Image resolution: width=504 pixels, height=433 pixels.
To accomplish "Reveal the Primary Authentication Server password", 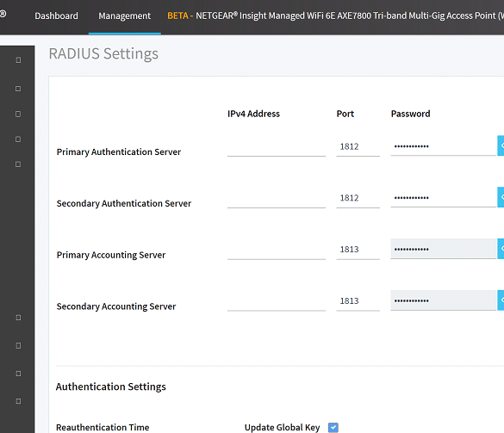I will (501, 145).
